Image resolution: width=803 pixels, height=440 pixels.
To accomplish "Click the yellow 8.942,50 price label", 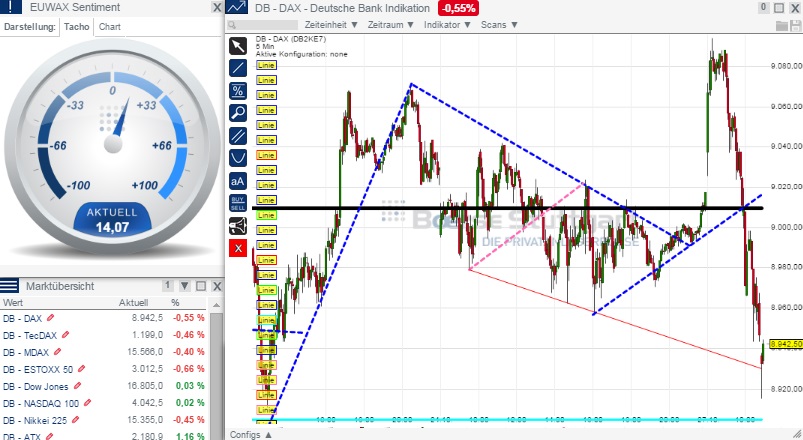I will click(x=786, y=344).
